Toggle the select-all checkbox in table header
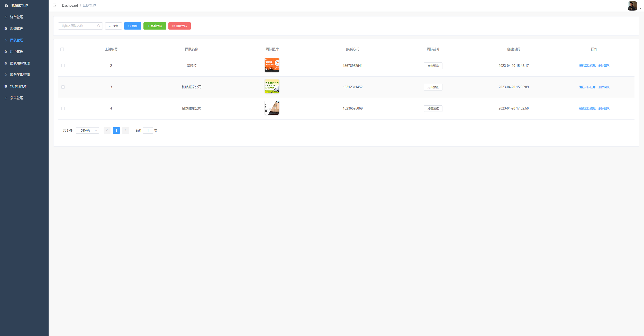The height and width of the screenshot is (336, 644). pos(62,49)
